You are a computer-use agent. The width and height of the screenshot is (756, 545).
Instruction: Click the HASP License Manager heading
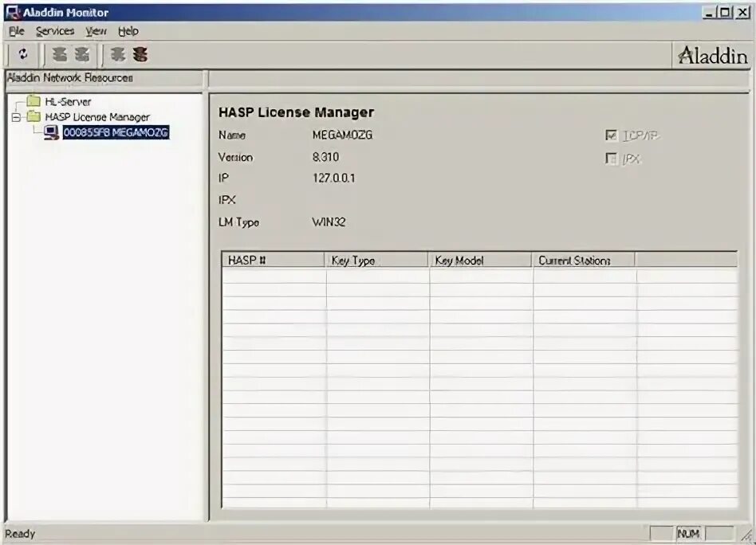coord(296,112)
